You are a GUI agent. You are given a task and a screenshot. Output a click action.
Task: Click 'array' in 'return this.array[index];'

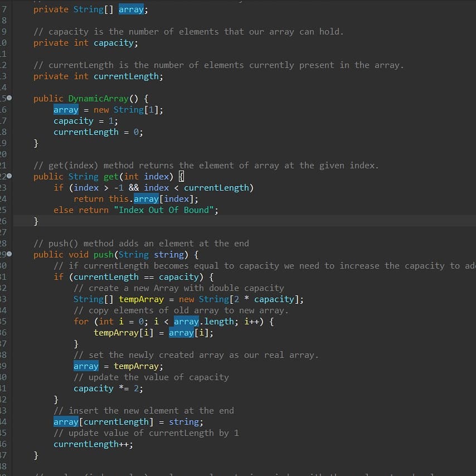click(146, 199)
